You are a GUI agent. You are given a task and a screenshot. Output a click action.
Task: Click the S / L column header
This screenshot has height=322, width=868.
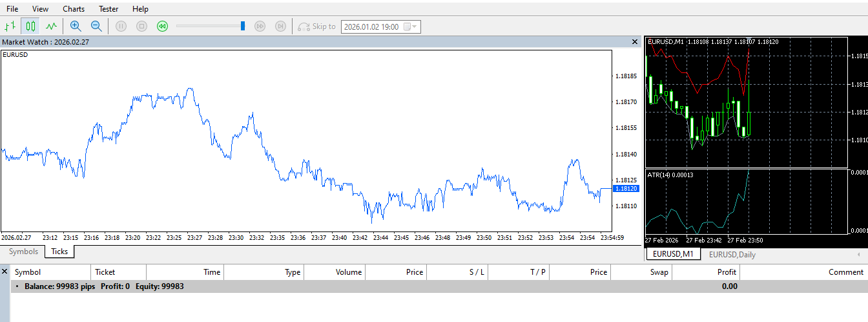pos(457,272)
